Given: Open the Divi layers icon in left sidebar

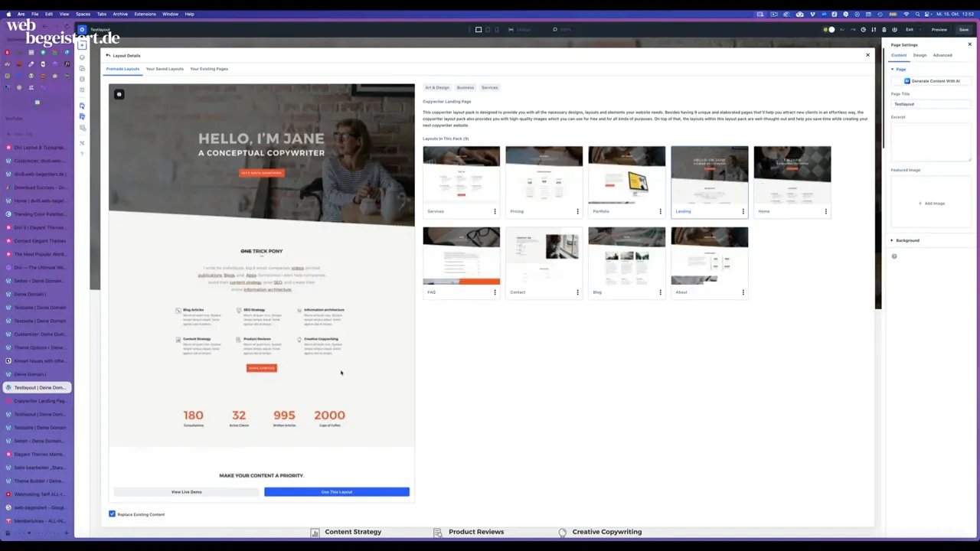Looking at the screenshot, I should 82,57.
